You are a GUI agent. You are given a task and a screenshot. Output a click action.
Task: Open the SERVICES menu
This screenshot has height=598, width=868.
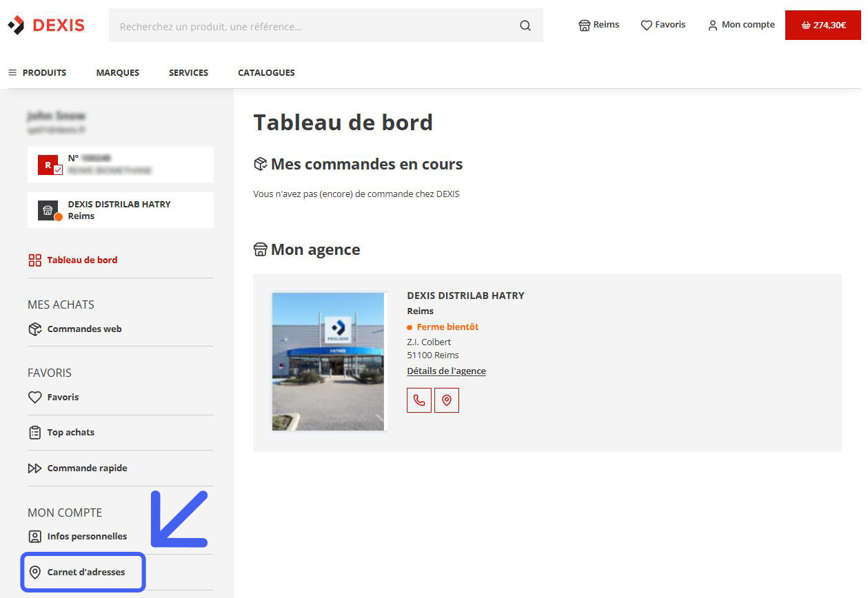coord(188,72)
